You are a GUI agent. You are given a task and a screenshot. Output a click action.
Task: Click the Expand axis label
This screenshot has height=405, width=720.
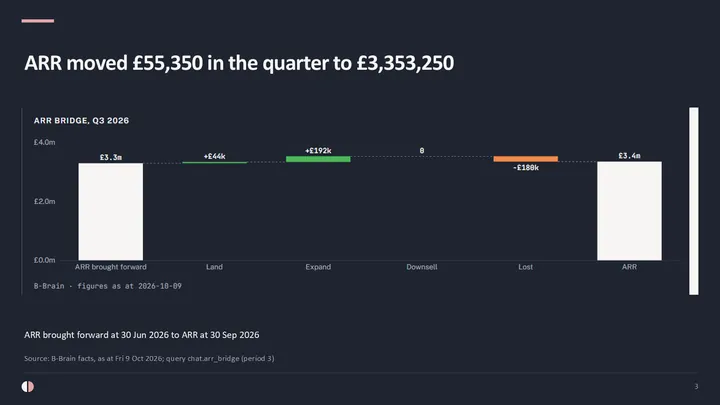click(318, 267)
